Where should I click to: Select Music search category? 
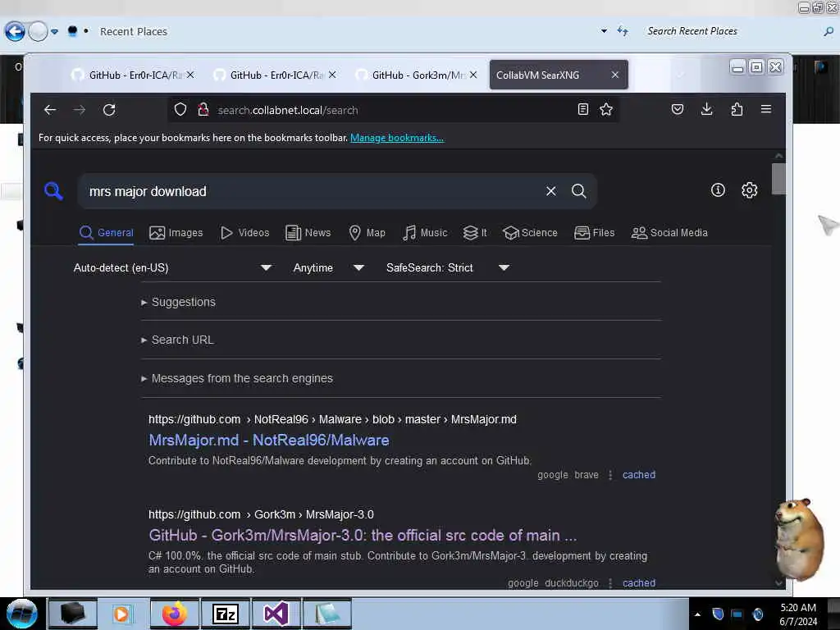[425, 232]
